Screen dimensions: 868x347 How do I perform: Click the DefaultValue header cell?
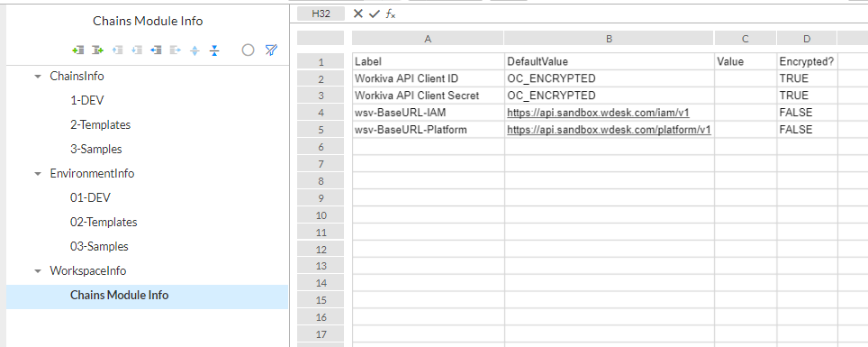[610, 61]
